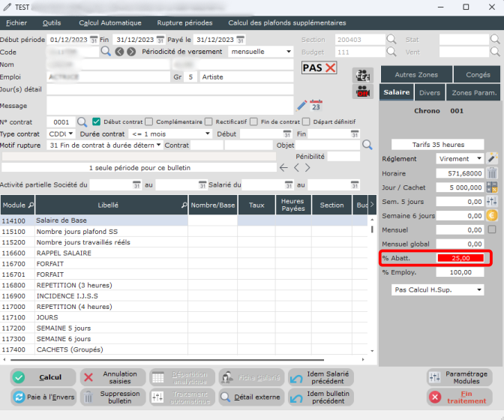Screen dimensions: 504x420
Task: Switch to the Congés tab
Action: [x=478, y=75]
